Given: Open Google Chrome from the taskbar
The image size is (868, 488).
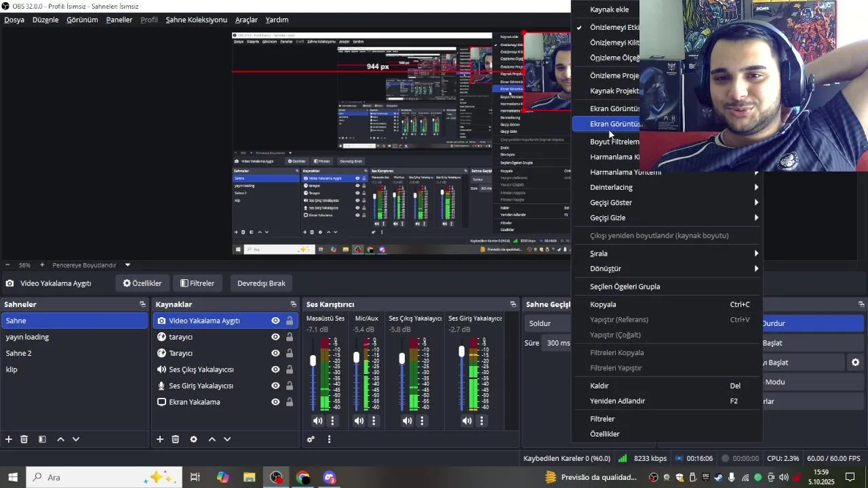Looking at the screenshot, I should coord(303,477).
